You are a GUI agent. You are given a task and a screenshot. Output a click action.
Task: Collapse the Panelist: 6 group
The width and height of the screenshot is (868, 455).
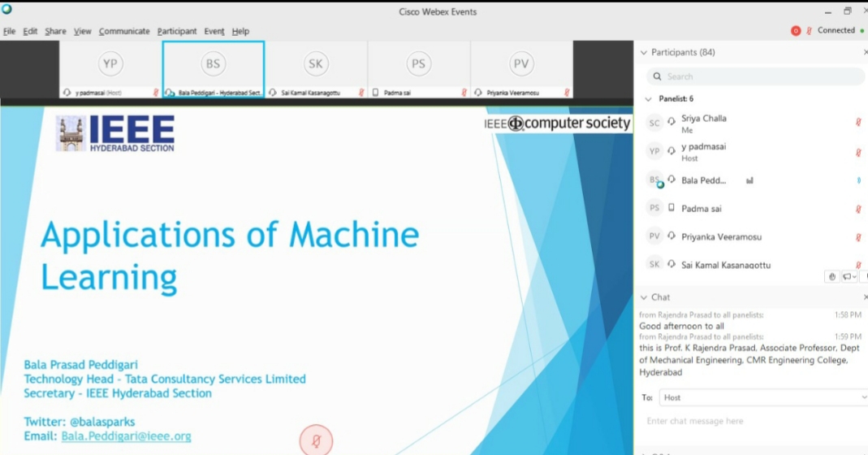click(648, 99)
